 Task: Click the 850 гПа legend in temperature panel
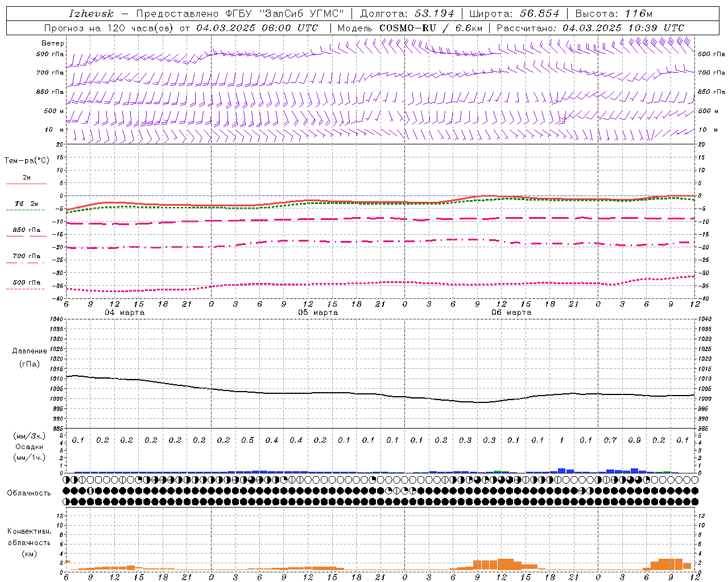[27, 230]
